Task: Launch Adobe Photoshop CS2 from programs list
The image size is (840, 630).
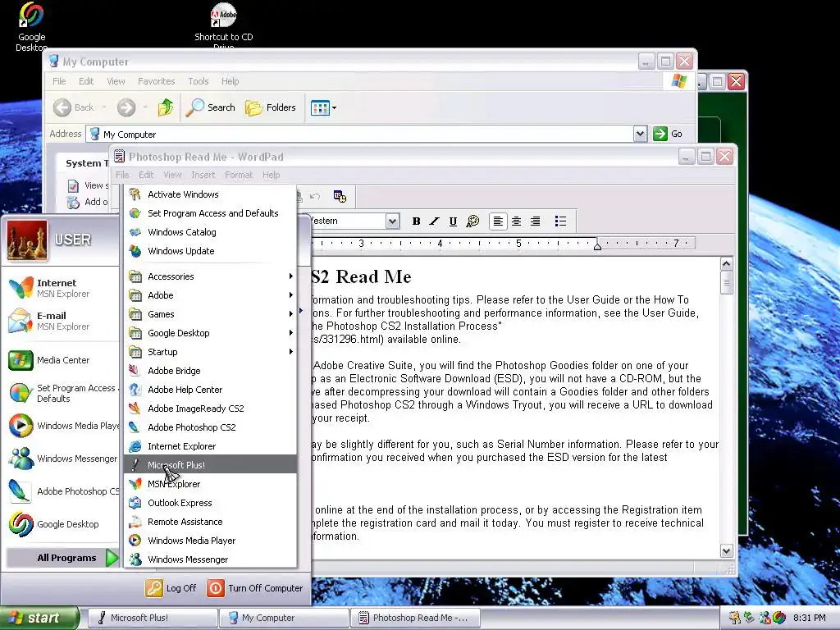Action: tap(211, 427)
